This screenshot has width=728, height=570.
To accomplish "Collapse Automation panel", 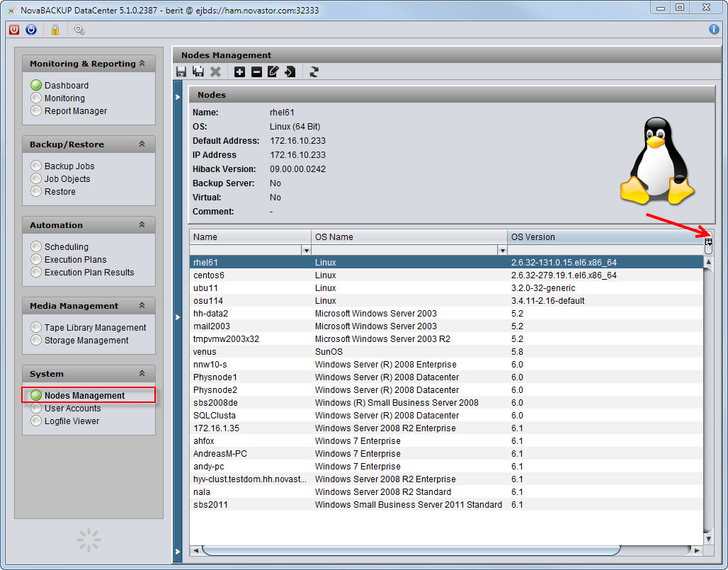I will [x=142, y=224].
